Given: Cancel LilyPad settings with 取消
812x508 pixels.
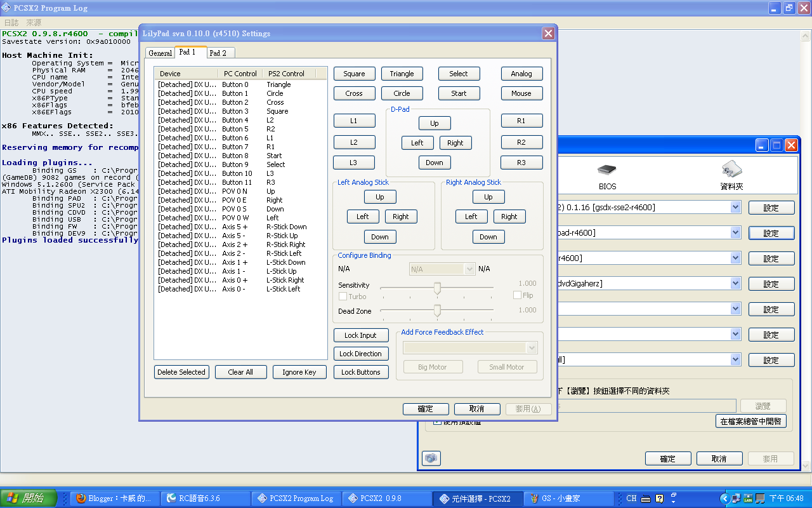Looking at the screenshot, I should point(477,409).
